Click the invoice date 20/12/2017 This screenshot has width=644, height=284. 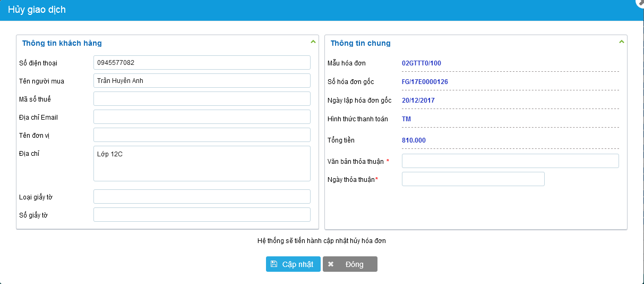418,101
